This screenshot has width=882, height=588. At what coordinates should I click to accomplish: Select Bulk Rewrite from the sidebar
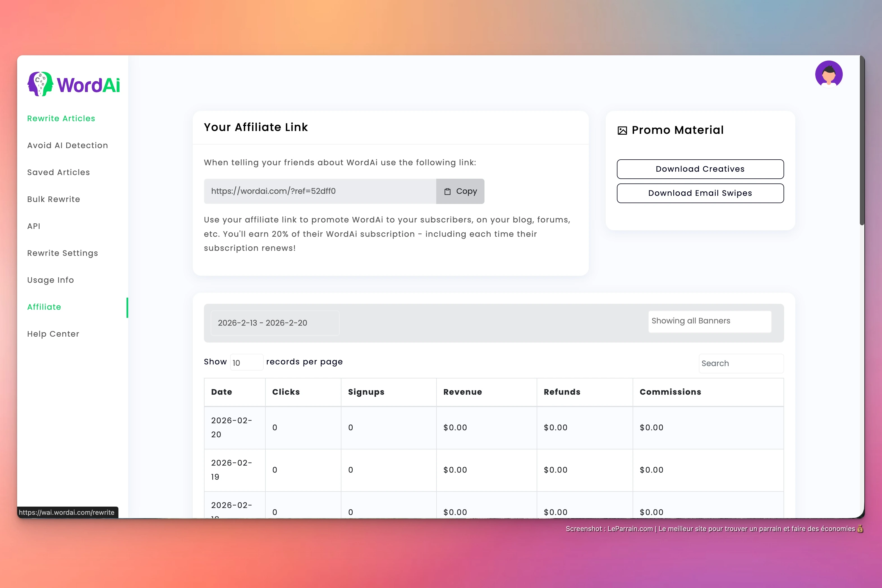(x=54, y=199)
